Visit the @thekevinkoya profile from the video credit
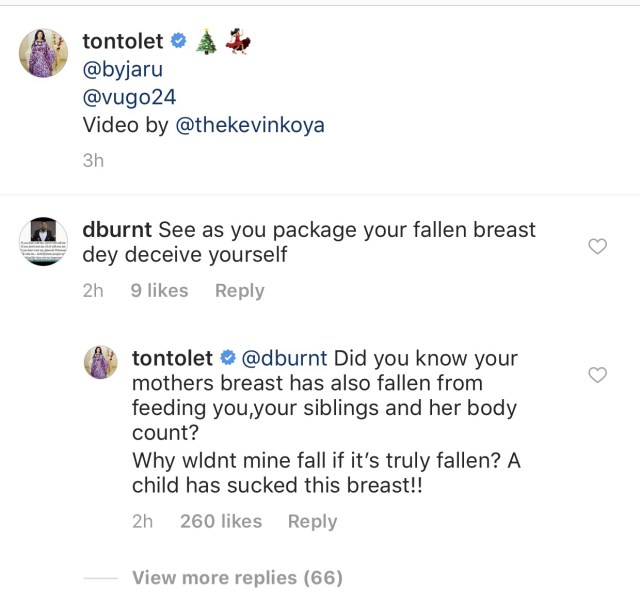The image size is (640, 604). point(250,127)
